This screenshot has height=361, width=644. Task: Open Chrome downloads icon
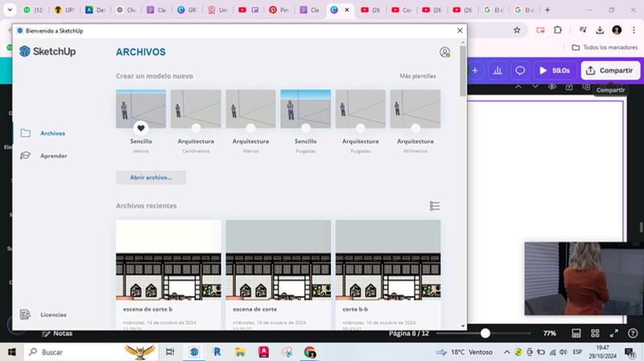pos(600,30)
